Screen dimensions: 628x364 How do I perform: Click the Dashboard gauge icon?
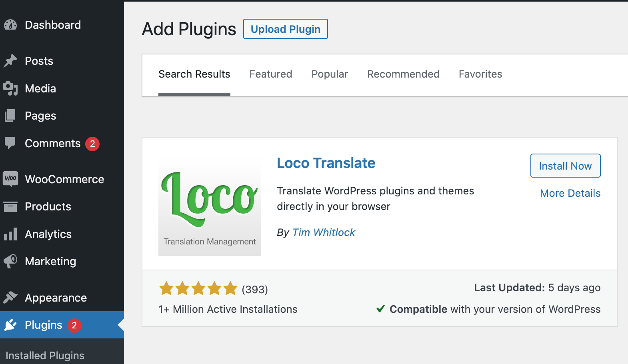coord(10,25)
